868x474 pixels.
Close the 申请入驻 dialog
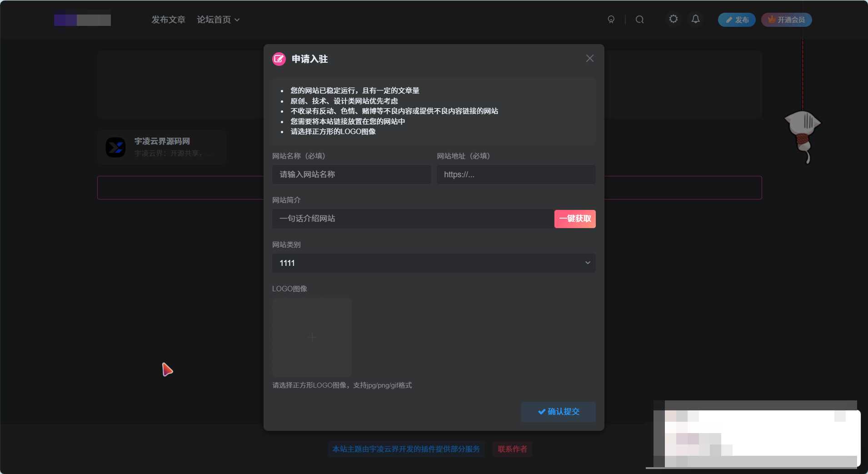(589, 58)
